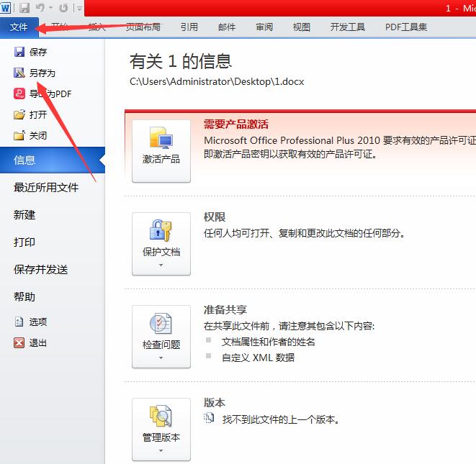476x464 pixels.
Task: Click the file path C:\Users\Administrator\Desktop\1.docx
Action: [x=217, y=81]
